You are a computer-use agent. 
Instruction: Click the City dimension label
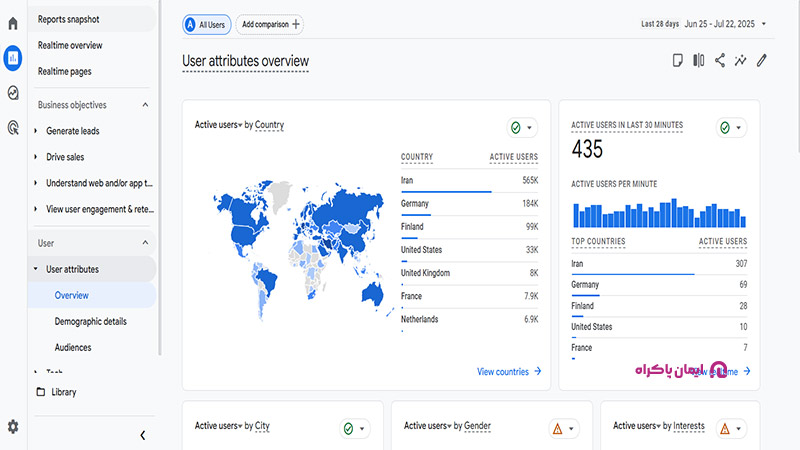[x=262, y=426]
